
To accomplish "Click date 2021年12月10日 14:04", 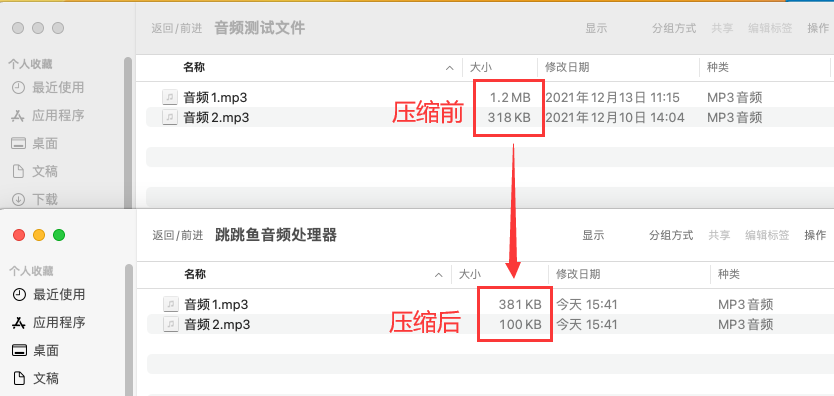I will pyautogui.click(x=615, y=117).
